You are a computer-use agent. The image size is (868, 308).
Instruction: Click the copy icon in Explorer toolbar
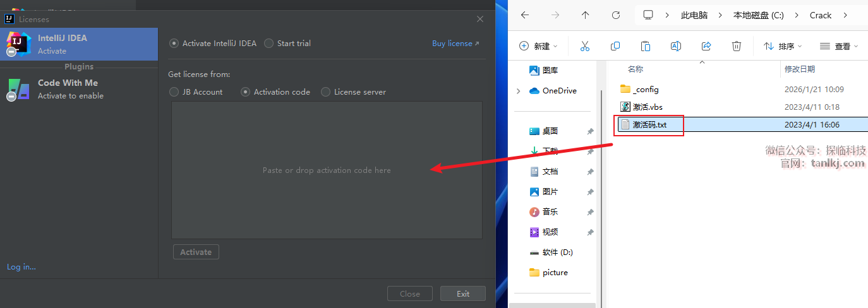[x=615, y=46]
